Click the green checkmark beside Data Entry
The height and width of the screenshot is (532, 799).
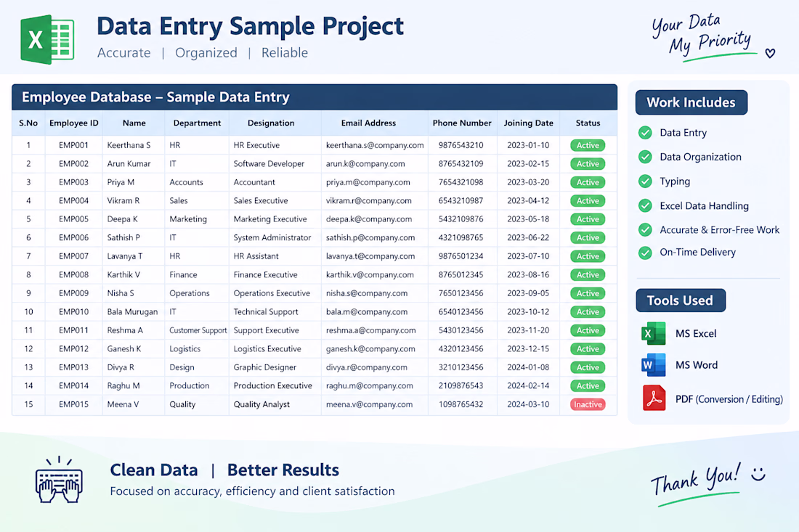click(645, 133)
